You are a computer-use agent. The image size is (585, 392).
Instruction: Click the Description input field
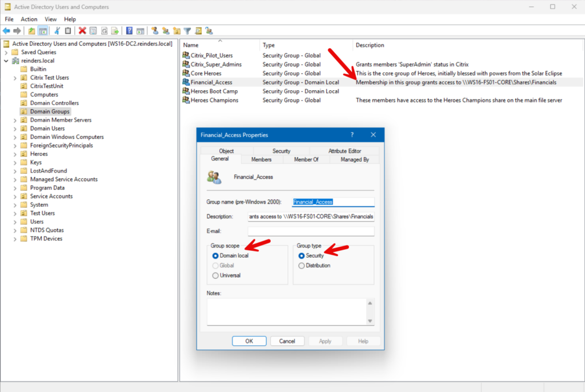[311, 217]
